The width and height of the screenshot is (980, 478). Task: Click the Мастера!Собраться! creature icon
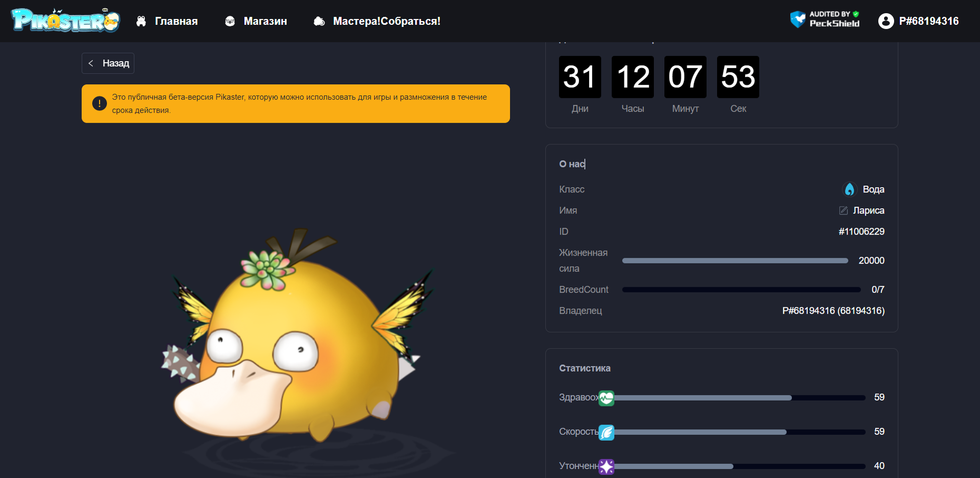pyautogui.click(x=319, y=21)
